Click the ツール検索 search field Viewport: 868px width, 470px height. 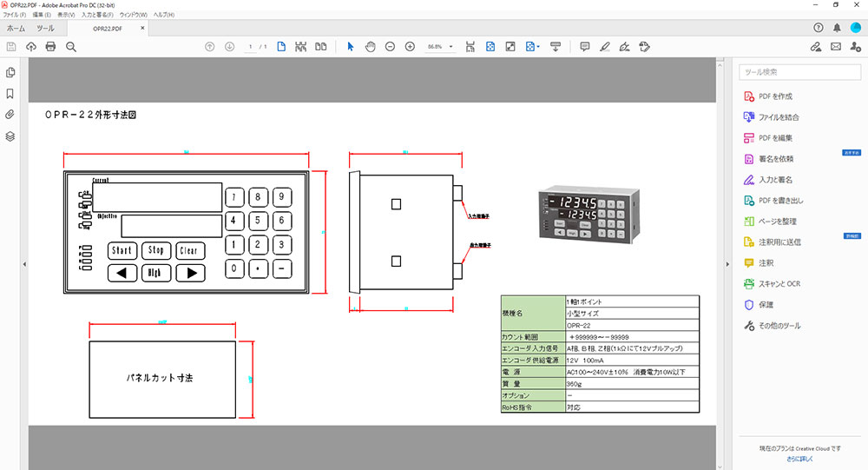click(799, 72)
